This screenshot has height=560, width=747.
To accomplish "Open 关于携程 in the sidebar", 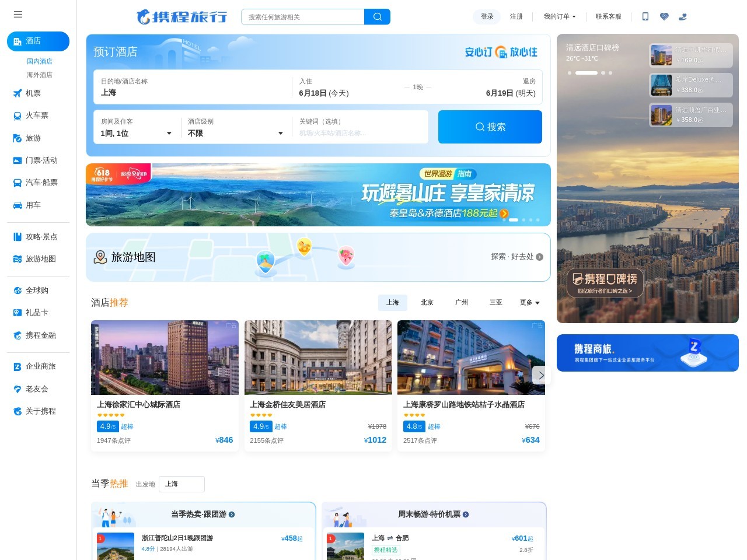I will coord(38,411).
